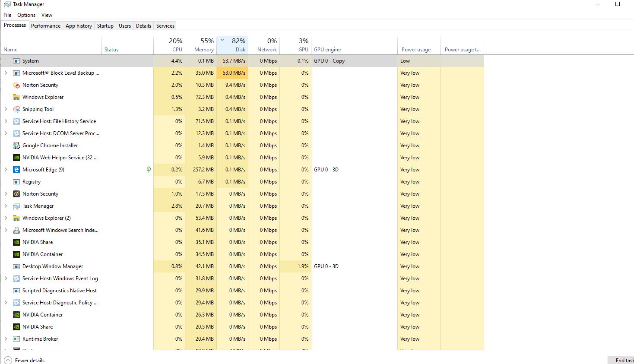634x364 pixels.
Task: Sort processes by the CPU column header
Action: (169, 45)
